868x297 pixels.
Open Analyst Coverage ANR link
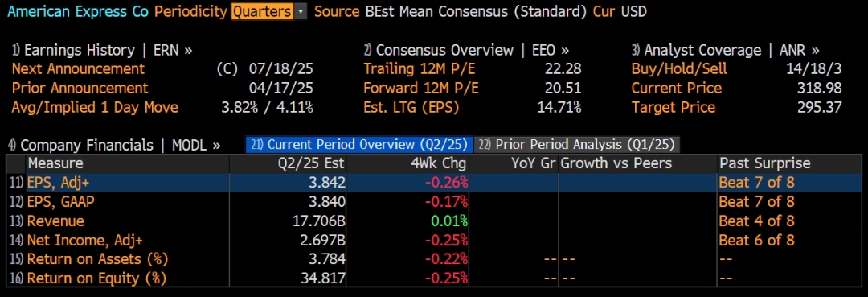click(725, 51)
